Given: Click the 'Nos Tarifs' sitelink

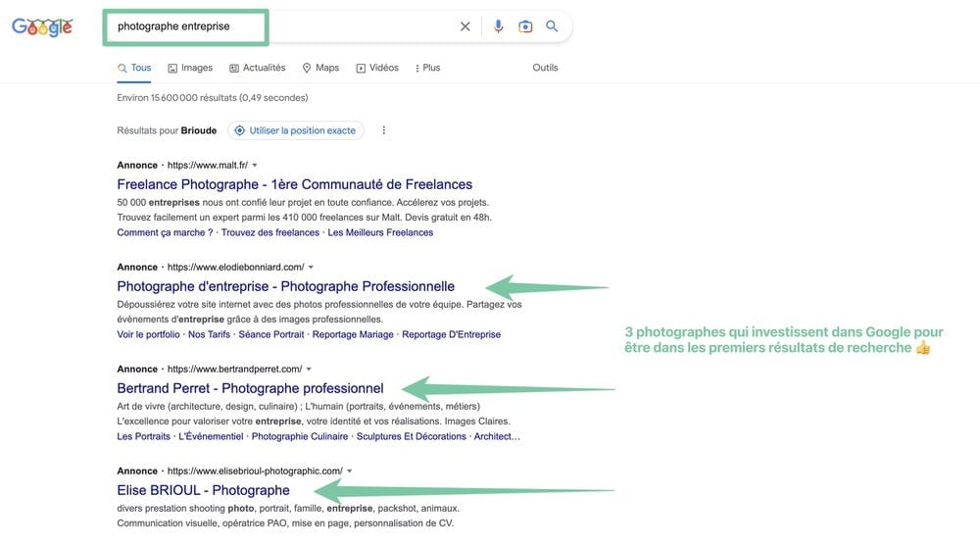Looking at the screenshot, I should pos(209,334).
